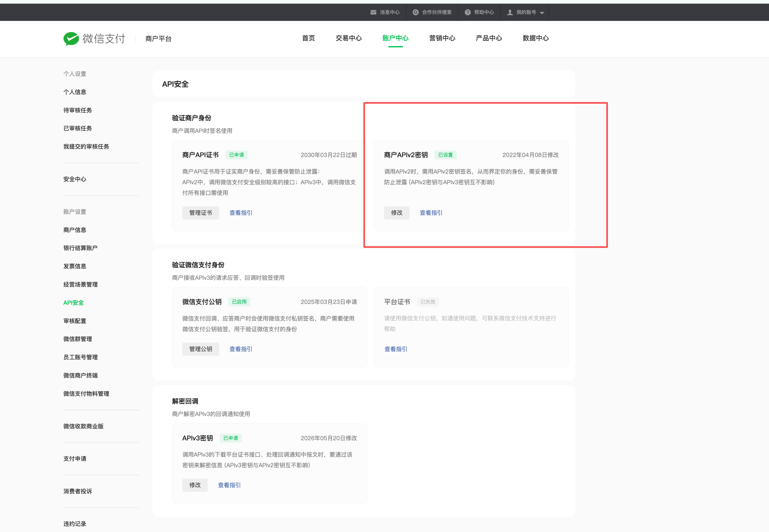Click the WeChat Pay logo icon
Image resolution: width=769 pixels, height=532 pixels.
(x=71, y=39)
